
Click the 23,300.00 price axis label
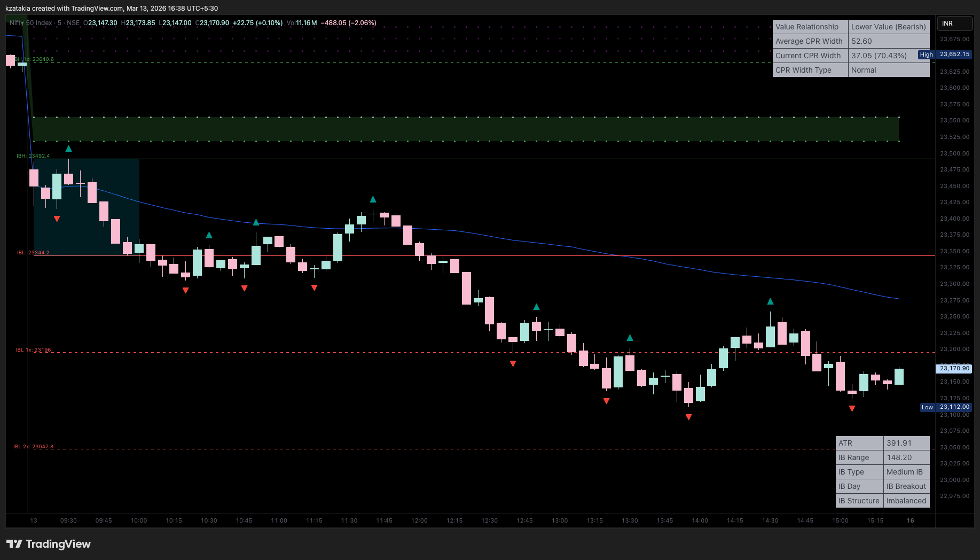pos(955,284)
